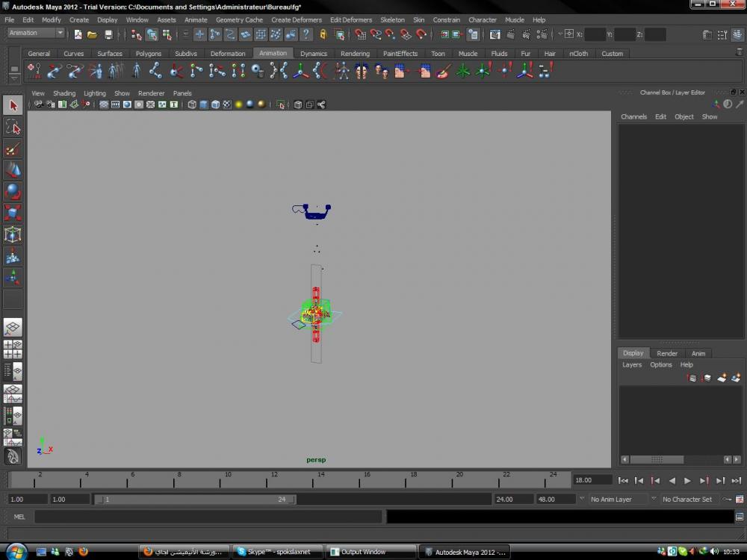Toggle the padlock lock selection icon

click(323, 34)
